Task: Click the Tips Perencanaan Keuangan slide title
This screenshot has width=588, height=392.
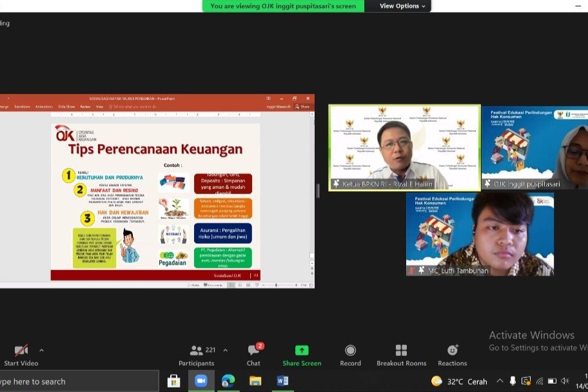Action: pos(155,149)
